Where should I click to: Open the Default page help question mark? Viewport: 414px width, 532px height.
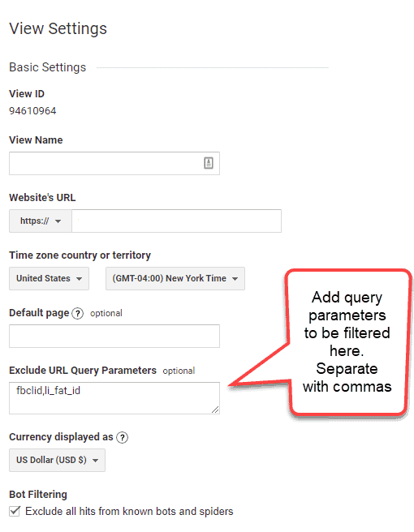(x=78, y=313)
